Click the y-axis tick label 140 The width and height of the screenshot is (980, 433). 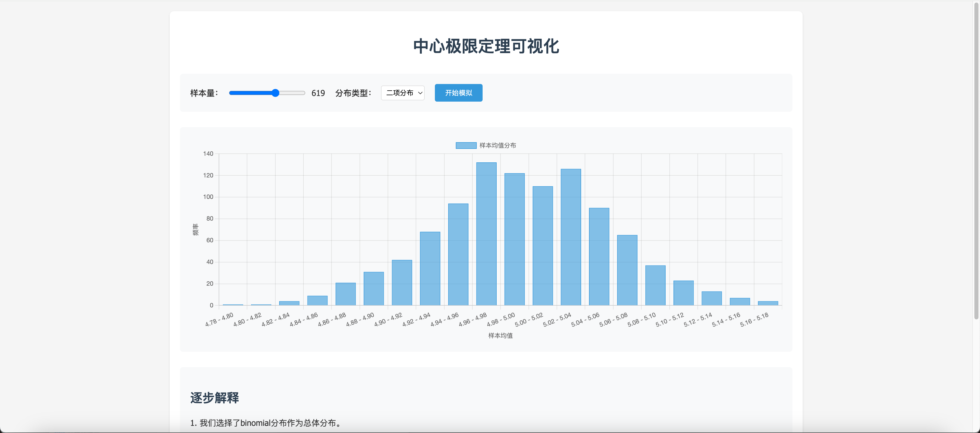coord(208,154)
